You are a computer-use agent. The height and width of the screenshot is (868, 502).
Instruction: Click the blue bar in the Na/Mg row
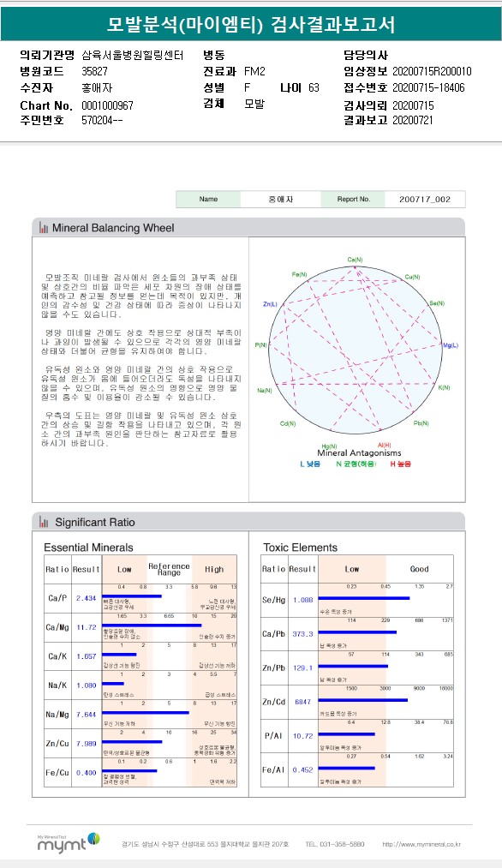(146, 712)
